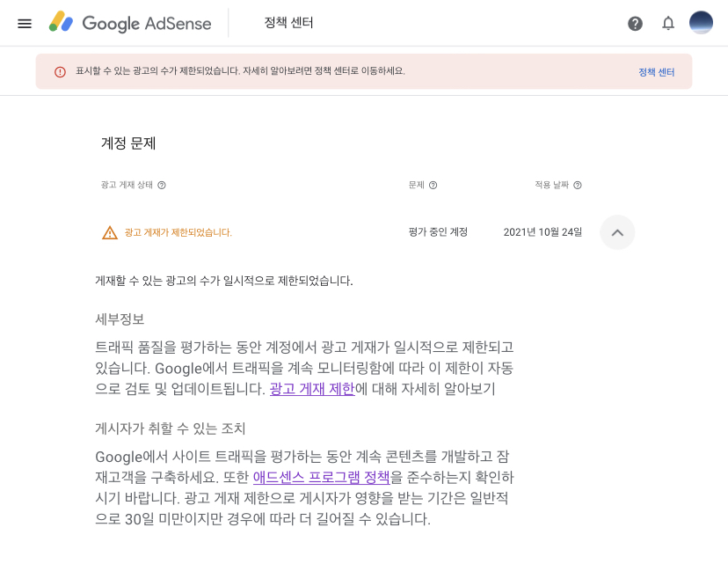Open the notifications bell
The width and height of the screenshot is (728, 586).
pyautogui.click(x=668, y=23)
